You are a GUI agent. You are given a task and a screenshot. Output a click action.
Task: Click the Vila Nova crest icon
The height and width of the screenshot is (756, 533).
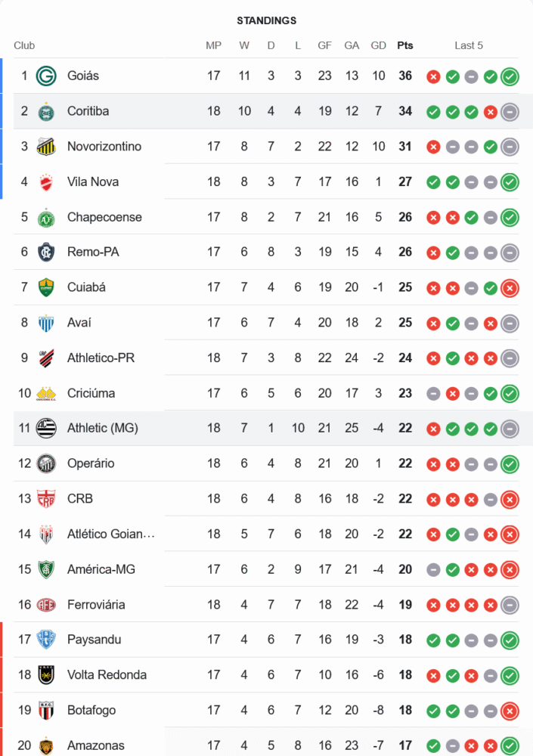[47, 181]
